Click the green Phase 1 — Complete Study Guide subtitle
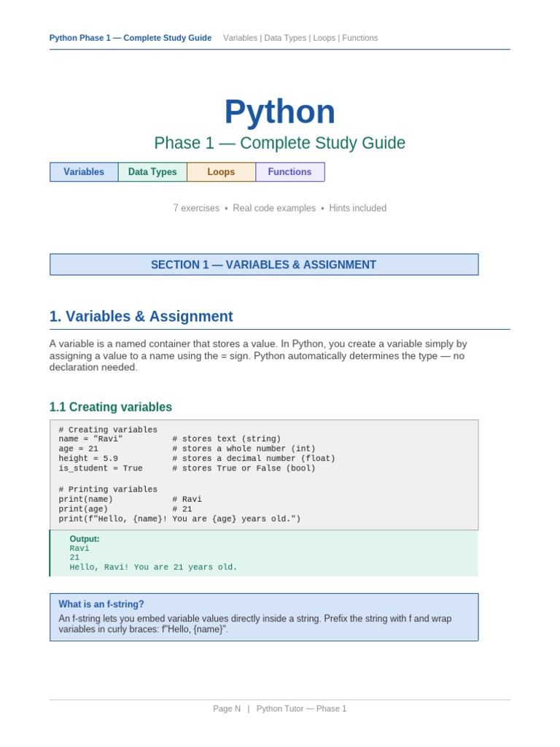 point(280,143)
